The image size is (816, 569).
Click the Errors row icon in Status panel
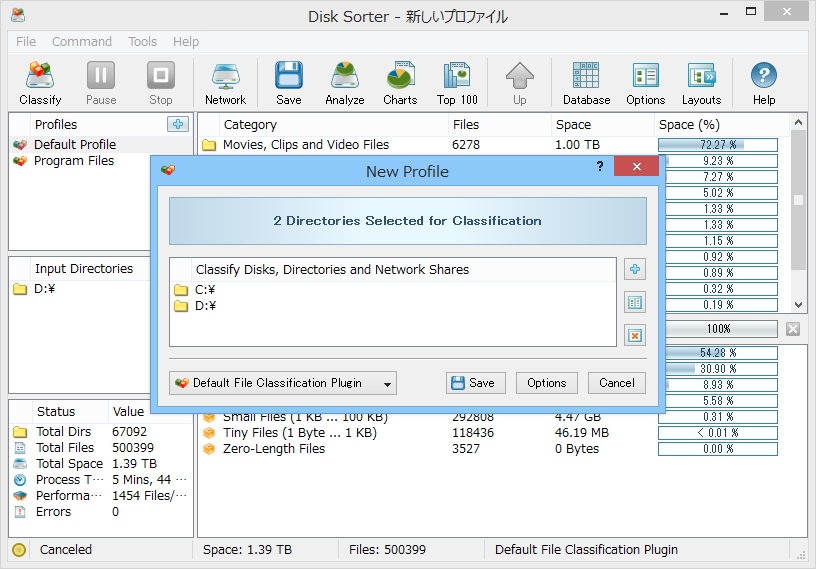pyautogui.click(x=20, y=512)
